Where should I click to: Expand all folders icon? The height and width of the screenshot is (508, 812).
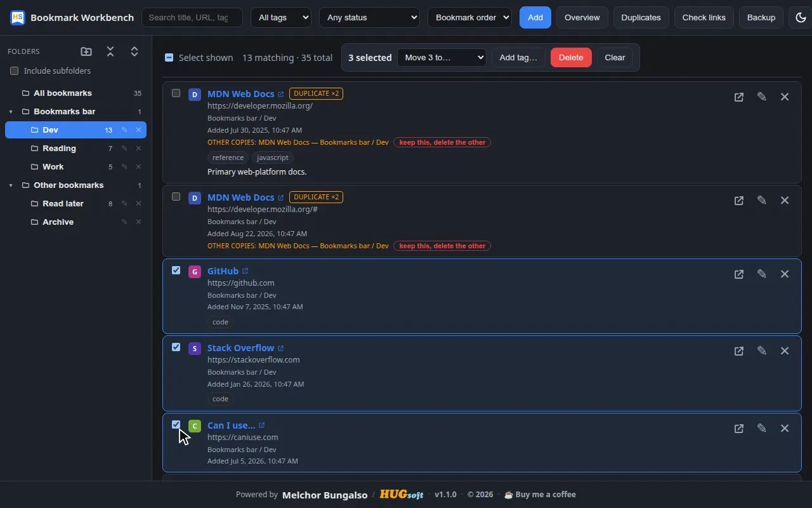click(134, 51)
